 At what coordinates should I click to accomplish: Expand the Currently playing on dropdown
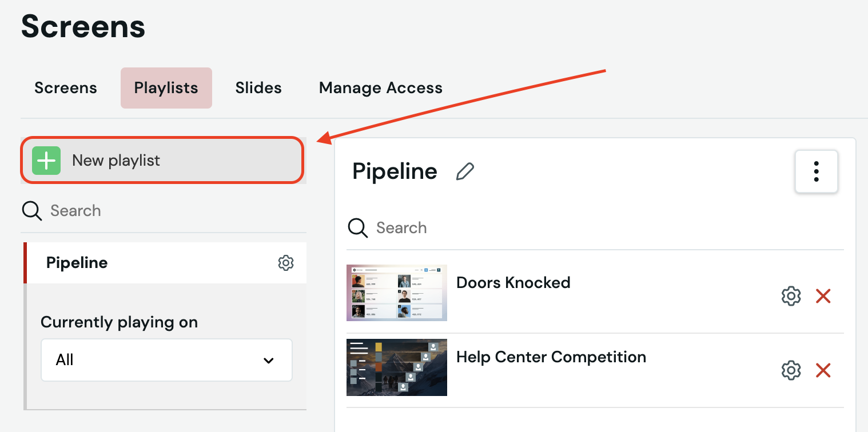(166, 360)
